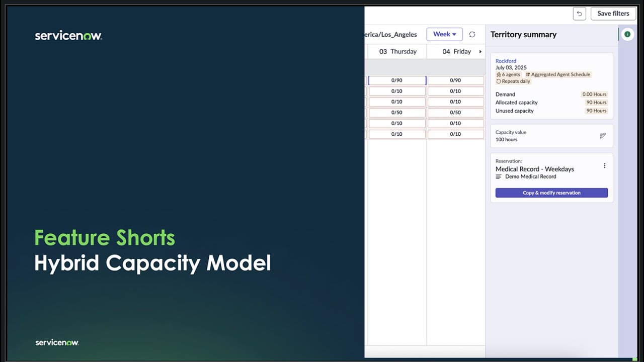
Task: Click the Save filters button
Action: point(613,14)
